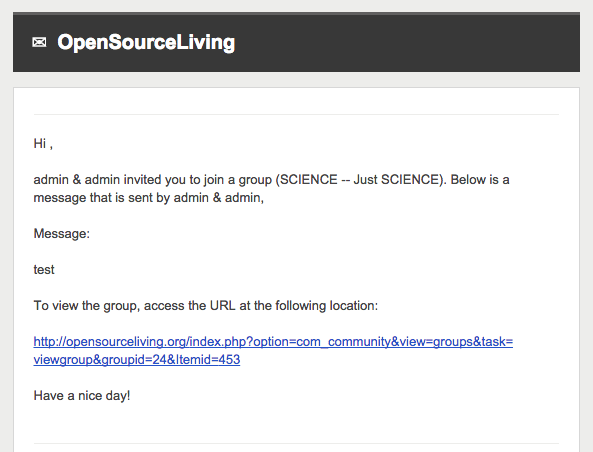Screen dimensions: 593x452
Task: Click the divider line above the greeting
Action: (x=296, y=114)
